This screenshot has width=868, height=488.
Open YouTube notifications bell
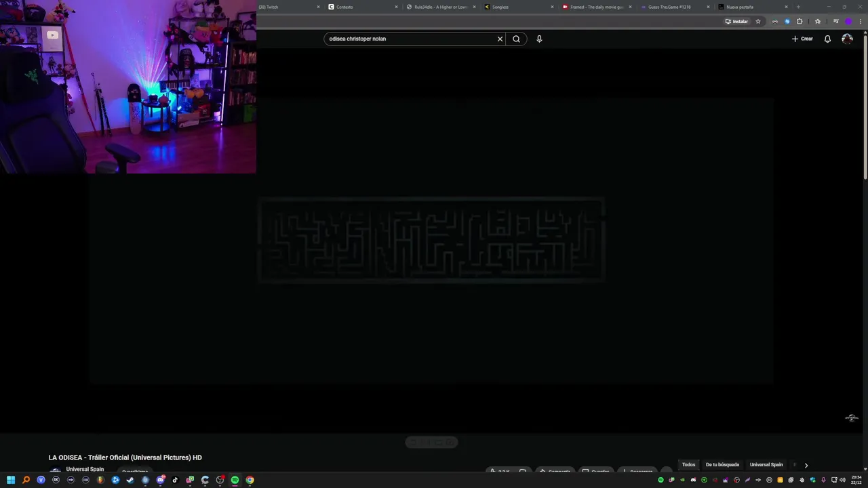827,39
